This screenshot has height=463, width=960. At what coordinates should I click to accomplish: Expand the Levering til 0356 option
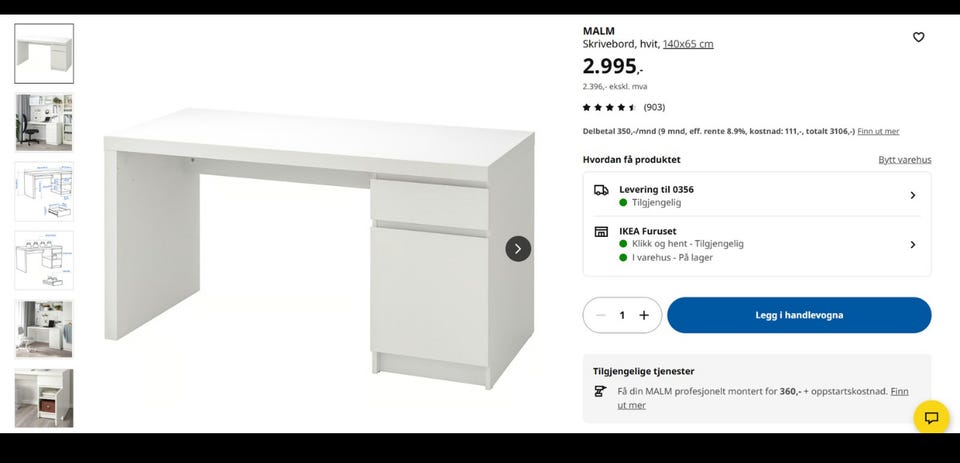757,195
